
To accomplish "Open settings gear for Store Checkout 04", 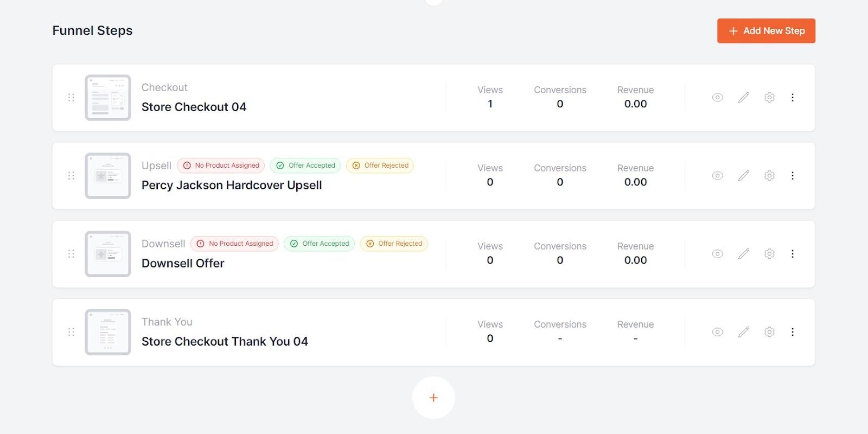I will click(769, 98).
